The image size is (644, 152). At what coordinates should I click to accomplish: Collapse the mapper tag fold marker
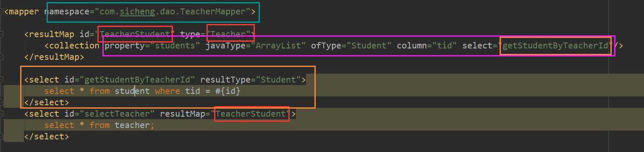[x=2, y=12]
